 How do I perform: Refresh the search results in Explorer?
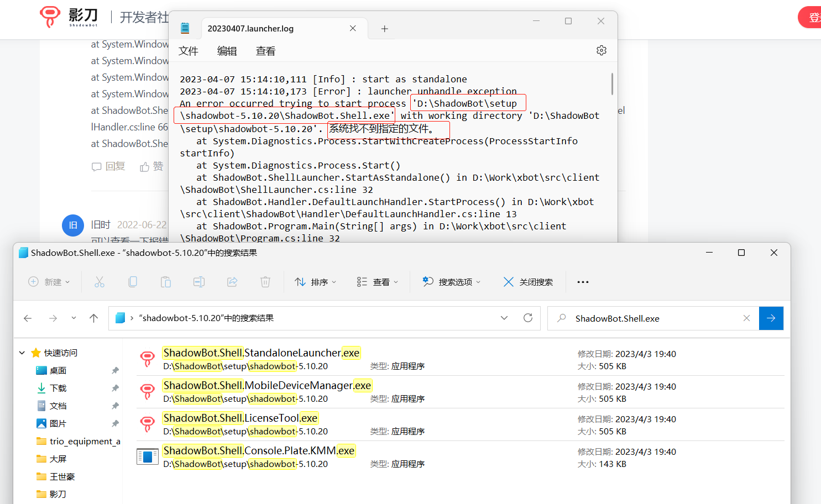pyautogui.click(x=528, y=318)
